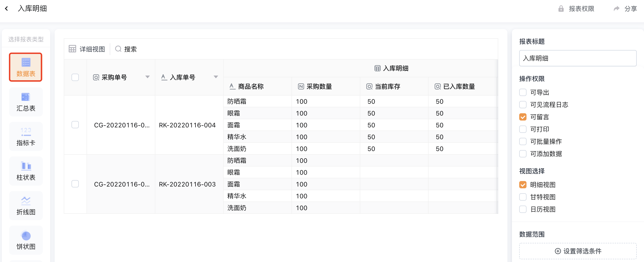This screenshot has height=262, width=644.
Task: Uncheck the 明细视图 view option
Action: (x=523, y=185)
